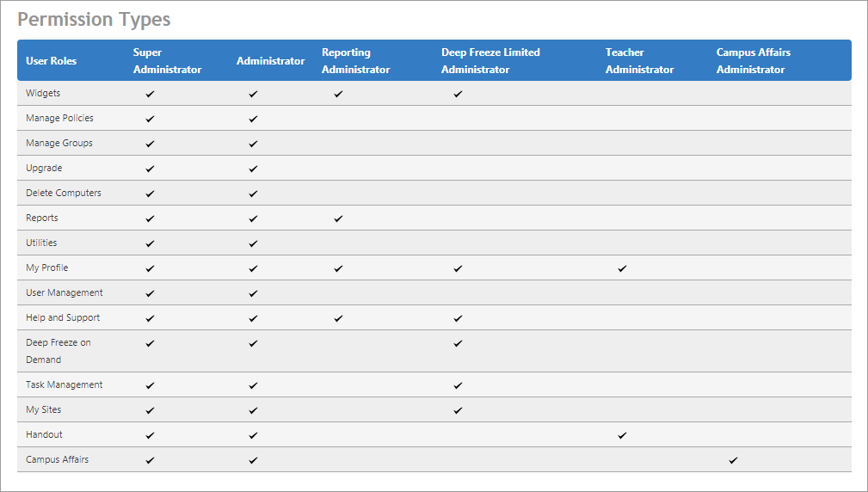868x492 pixels.
Task: Click the Reporting Administrator column header
Action: coord(355,61)
